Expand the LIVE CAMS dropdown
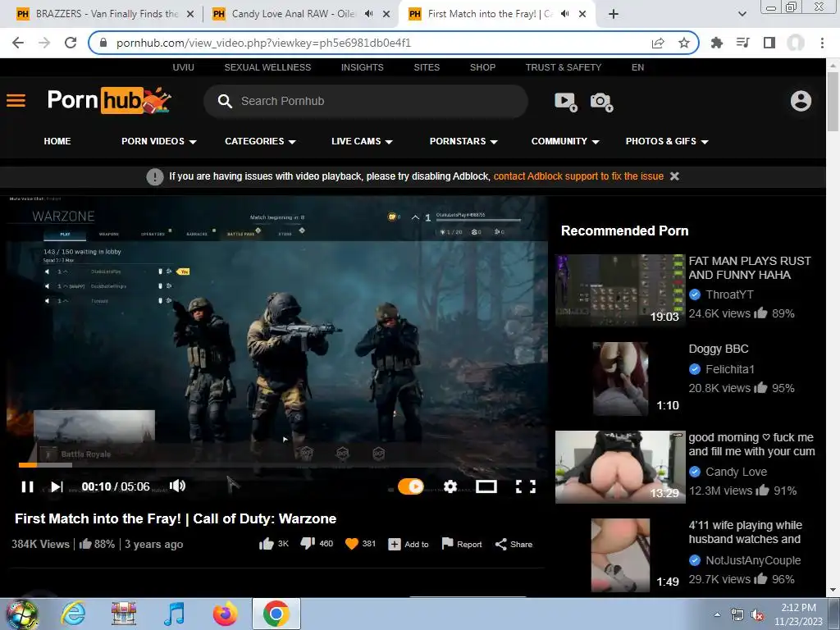The image size is (840, 630). [362, 141]
